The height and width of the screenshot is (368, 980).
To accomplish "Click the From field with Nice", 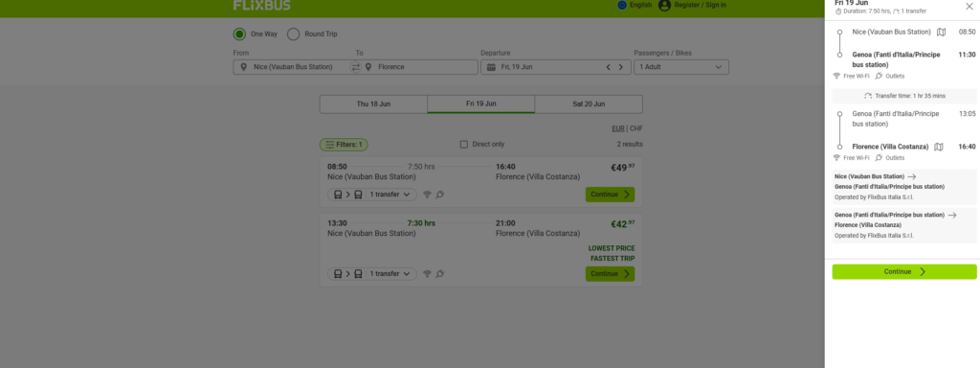I will pyautogui.click(x=292, y=67).
